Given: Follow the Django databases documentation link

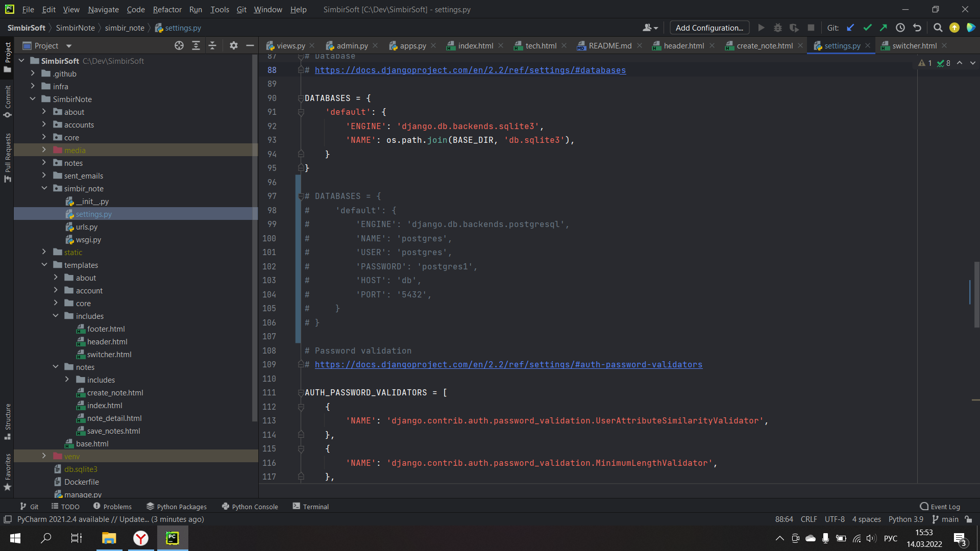Looking at the screenshot, I should coord(470,70).
